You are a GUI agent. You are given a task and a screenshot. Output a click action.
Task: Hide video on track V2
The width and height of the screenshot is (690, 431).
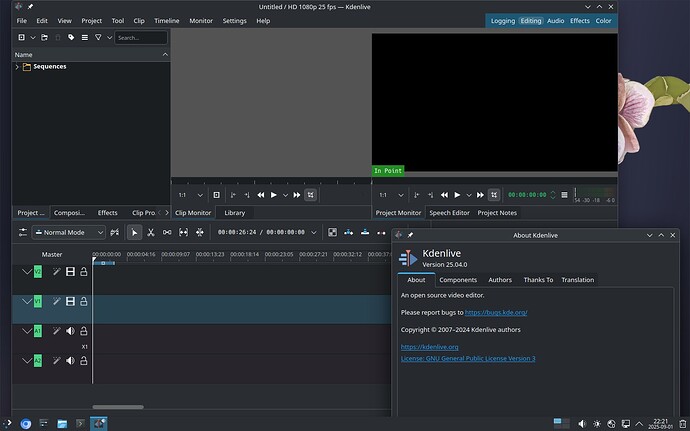click(x=70, y=271)
